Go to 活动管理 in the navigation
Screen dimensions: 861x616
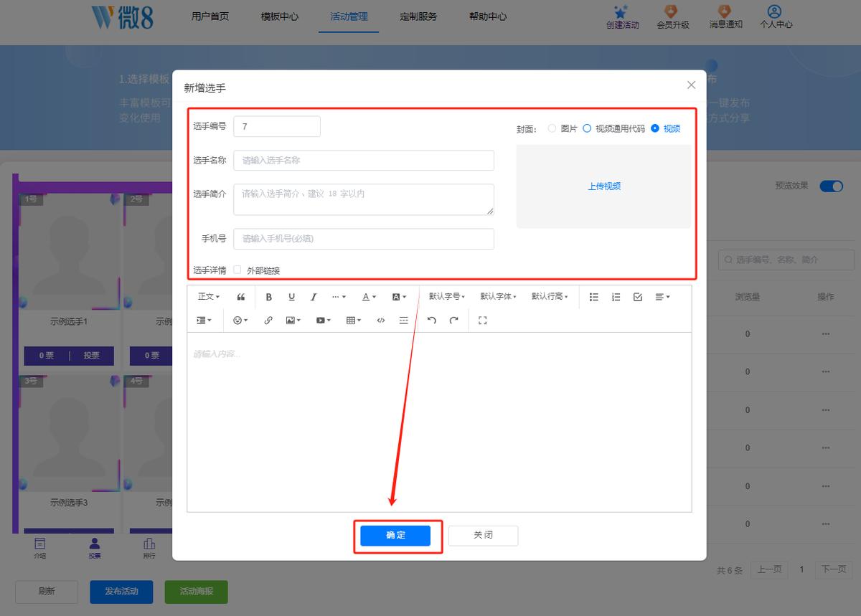tap(349, 16)
